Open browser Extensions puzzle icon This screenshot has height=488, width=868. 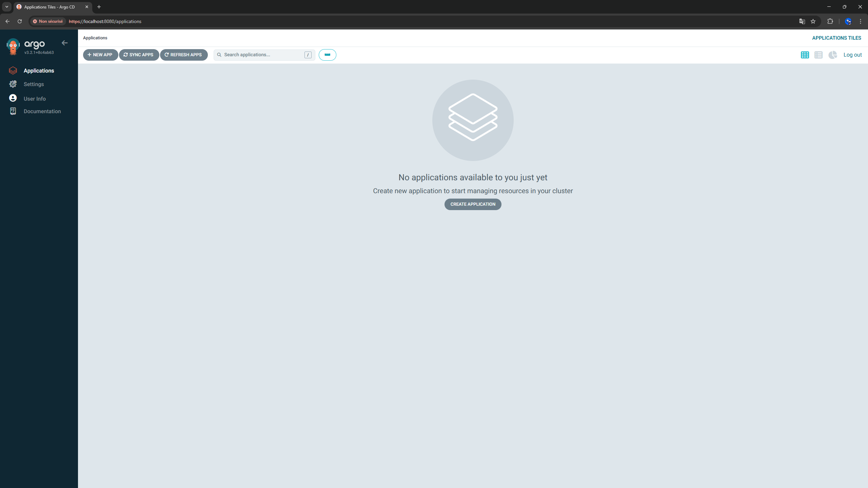click(x=830, y=21)
